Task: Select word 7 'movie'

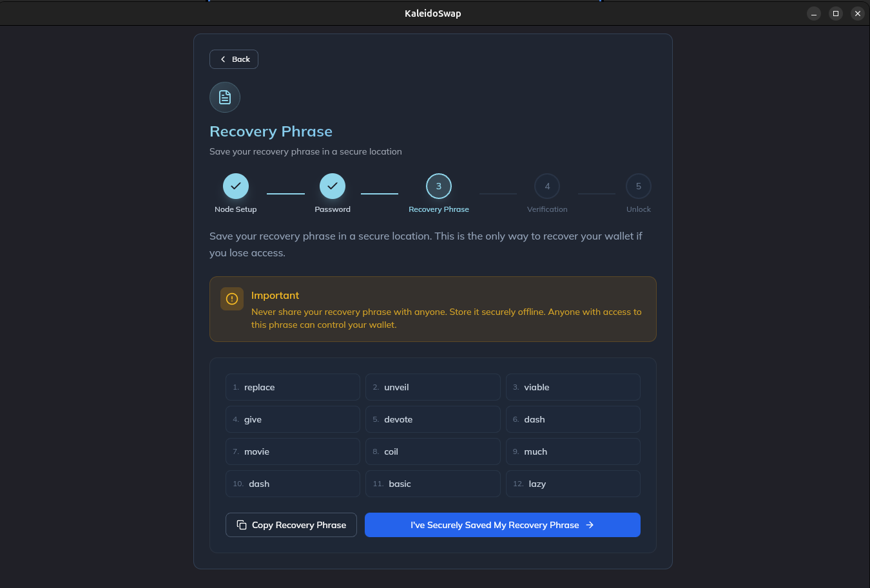Action: click(293, 451)
